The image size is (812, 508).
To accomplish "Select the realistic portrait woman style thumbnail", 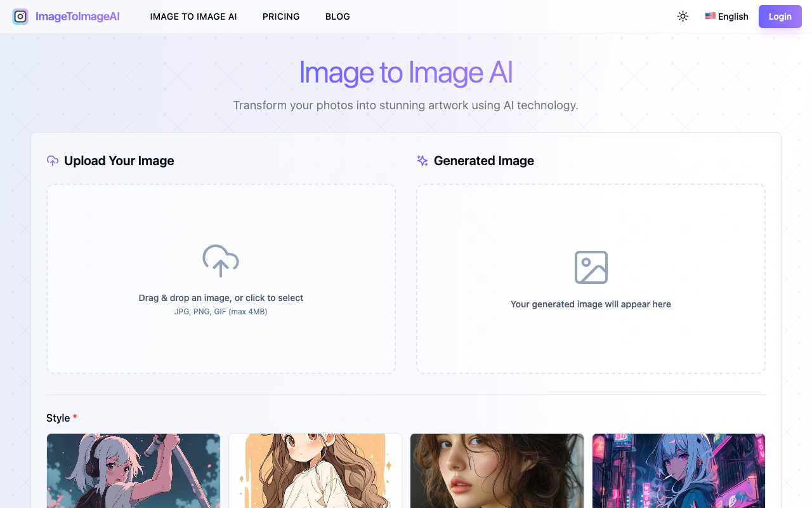I will click(497, 471).
